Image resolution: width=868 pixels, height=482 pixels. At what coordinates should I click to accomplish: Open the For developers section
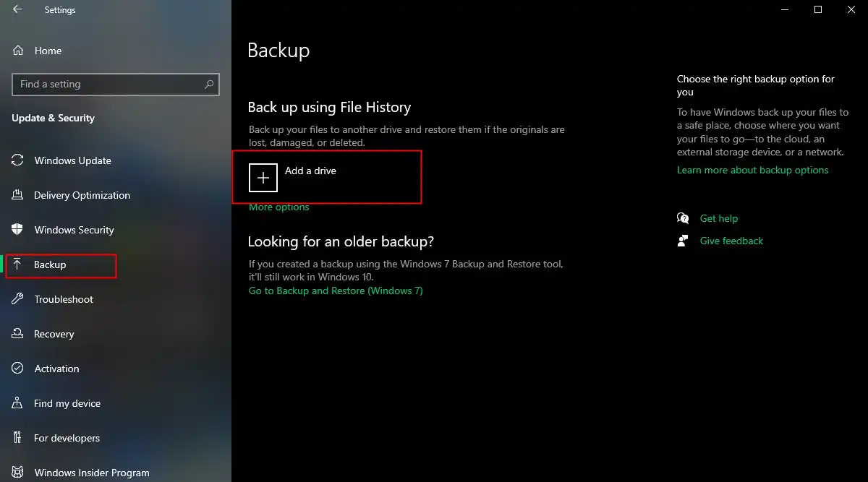point(67,438)
